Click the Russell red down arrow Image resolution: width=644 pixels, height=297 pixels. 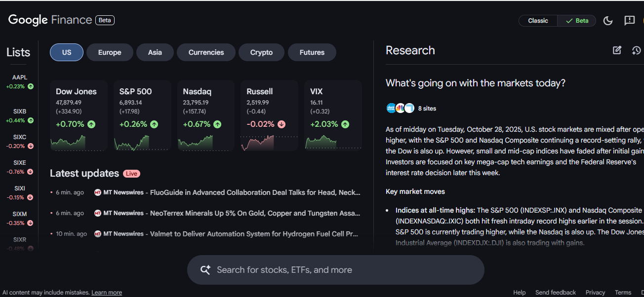pos(282,124)
